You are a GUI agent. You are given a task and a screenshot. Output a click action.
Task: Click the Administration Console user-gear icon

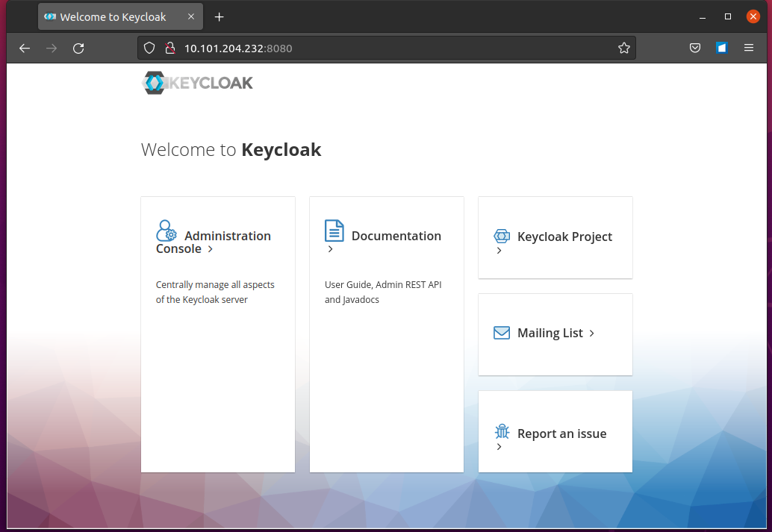click(166, 231)
